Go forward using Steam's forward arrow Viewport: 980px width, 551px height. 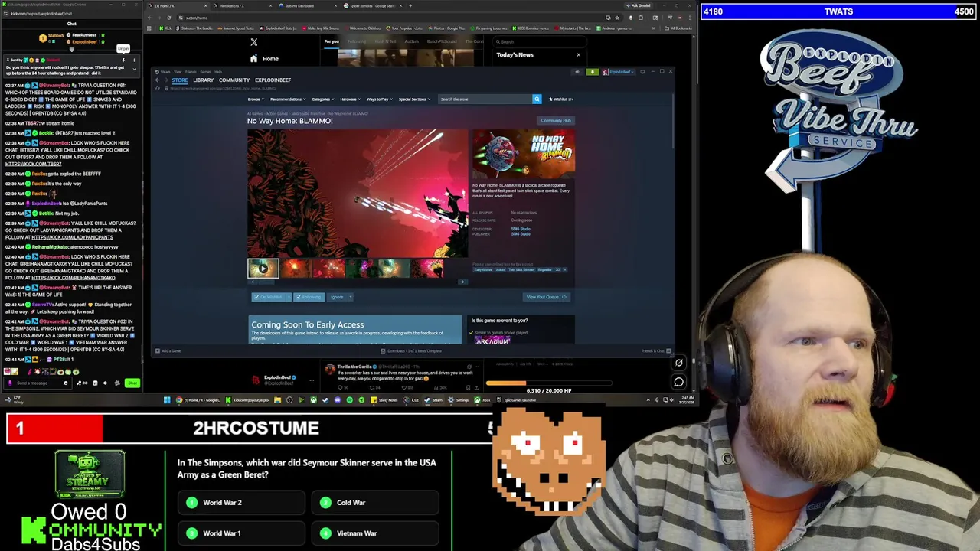coord(165,80)
